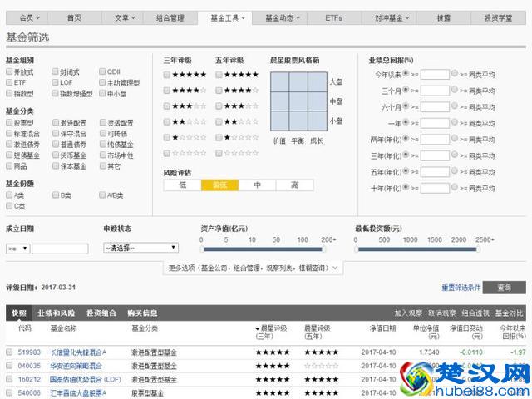The height and width of the screenshot is (399, 532).
Task: Click the 重置筛选条件 link
Action: [461, 288]
